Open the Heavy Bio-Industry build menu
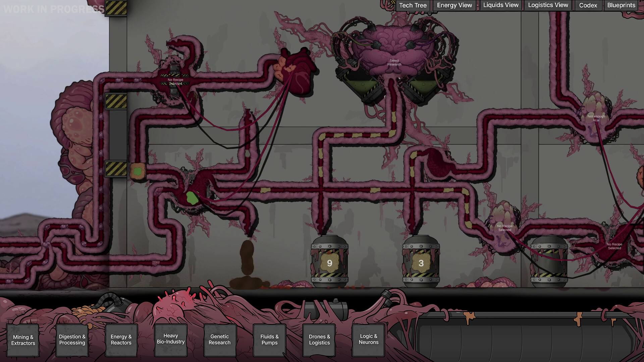 point(170,339)
